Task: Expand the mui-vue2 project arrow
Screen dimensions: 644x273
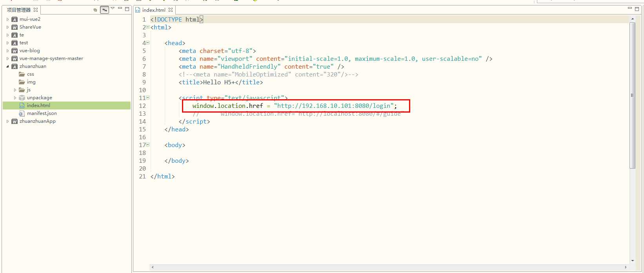Action: point(7,19)
